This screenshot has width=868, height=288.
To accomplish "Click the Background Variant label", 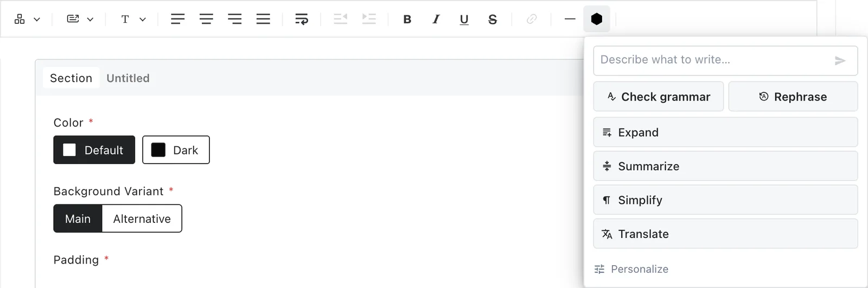I will [108, 191].
